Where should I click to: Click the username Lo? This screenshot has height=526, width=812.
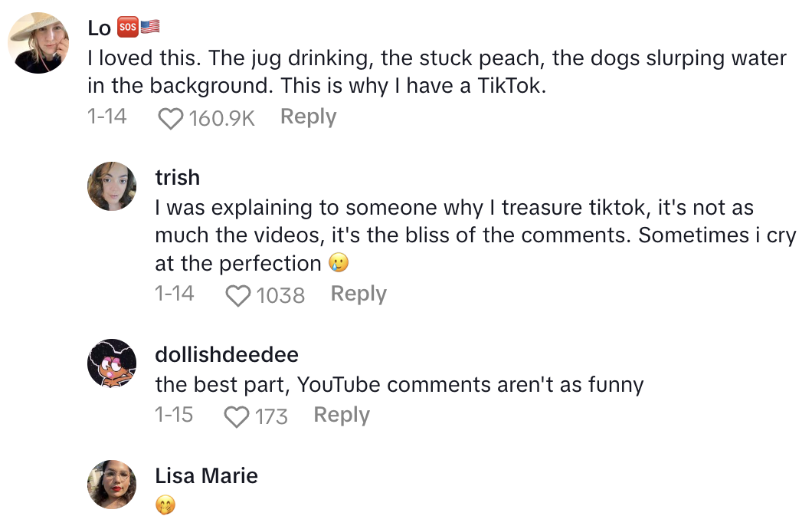pyautogui.click(x=100, y=28)
